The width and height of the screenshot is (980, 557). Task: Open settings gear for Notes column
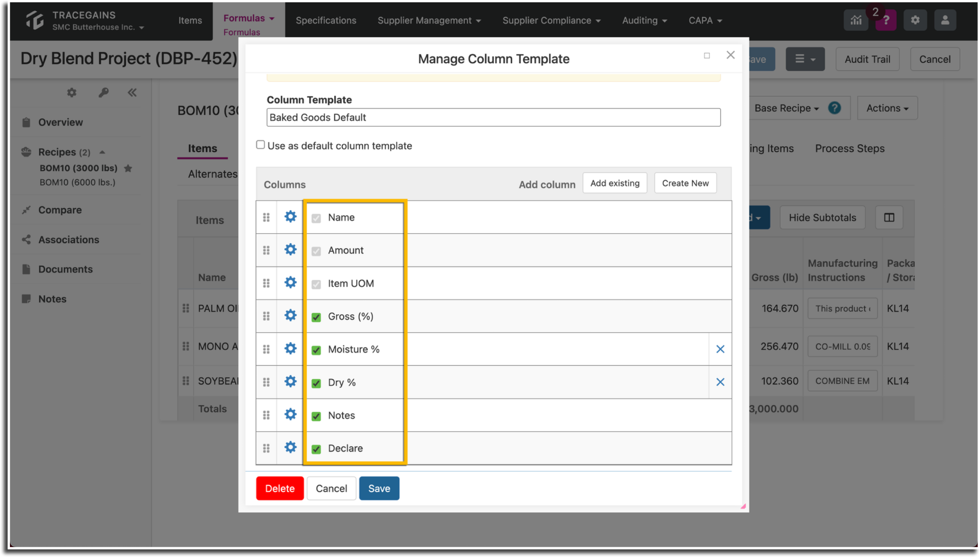pyautogui.click(x=290, y=414)
